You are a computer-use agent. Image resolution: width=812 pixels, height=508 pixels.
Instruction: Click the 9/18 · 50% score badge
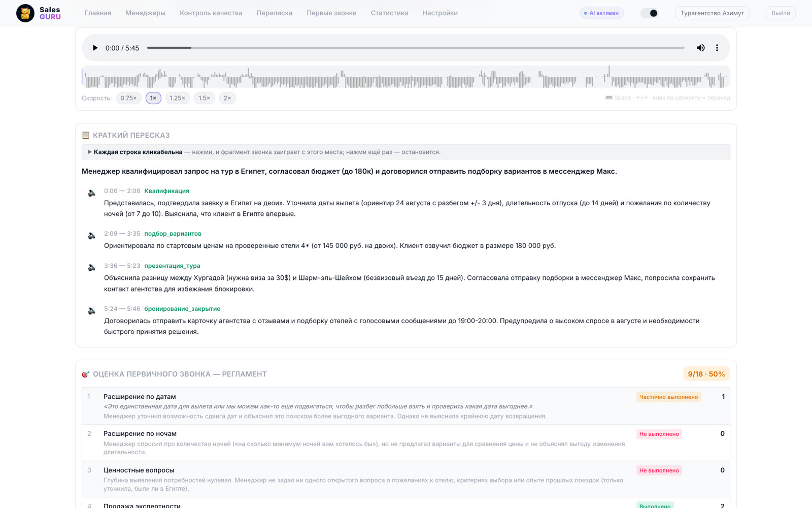pos(706,374)
